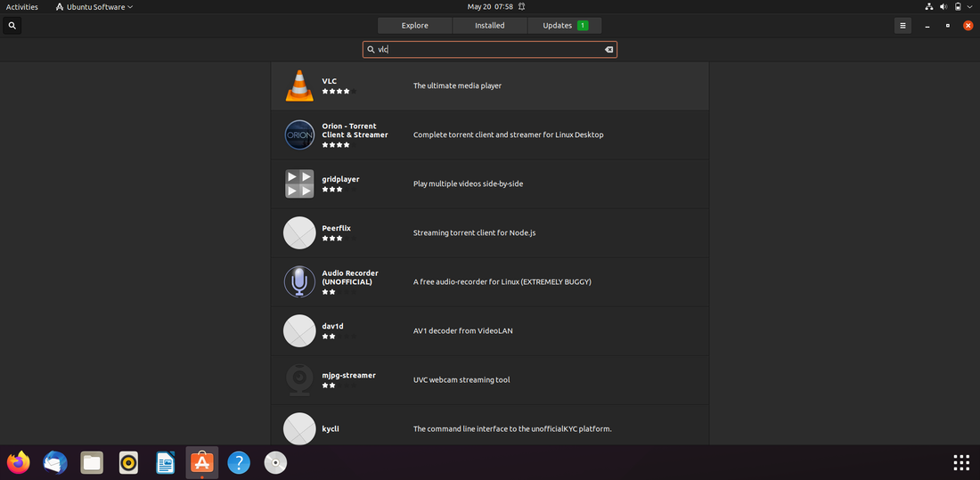
Task: Click "Streaming torrent client for Node.js" description
Action: click(474, 232)
